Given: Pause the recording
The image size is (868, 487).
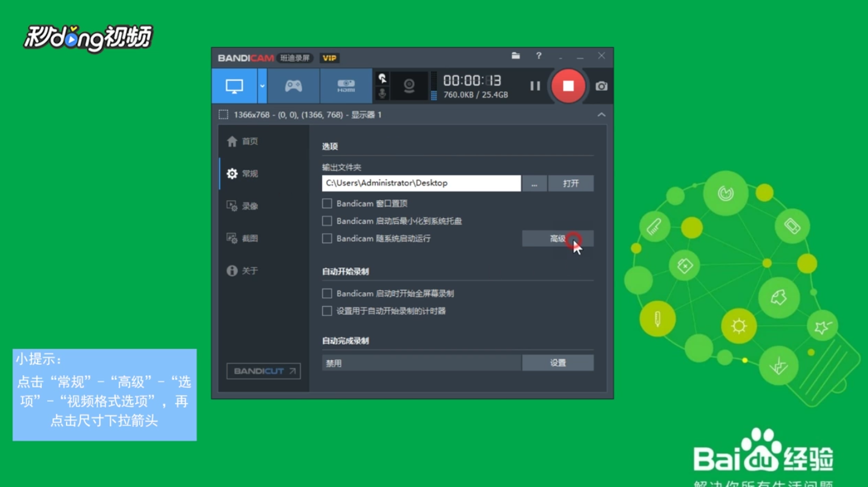Looking at the screenshot, I should pyautogui.click(x=535, y=86).
